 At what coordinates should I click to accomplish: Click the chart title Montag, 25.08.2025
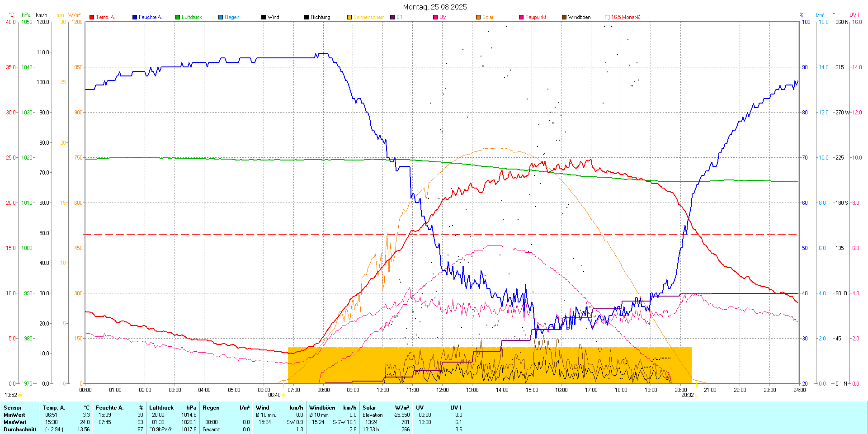coord(434,7)
